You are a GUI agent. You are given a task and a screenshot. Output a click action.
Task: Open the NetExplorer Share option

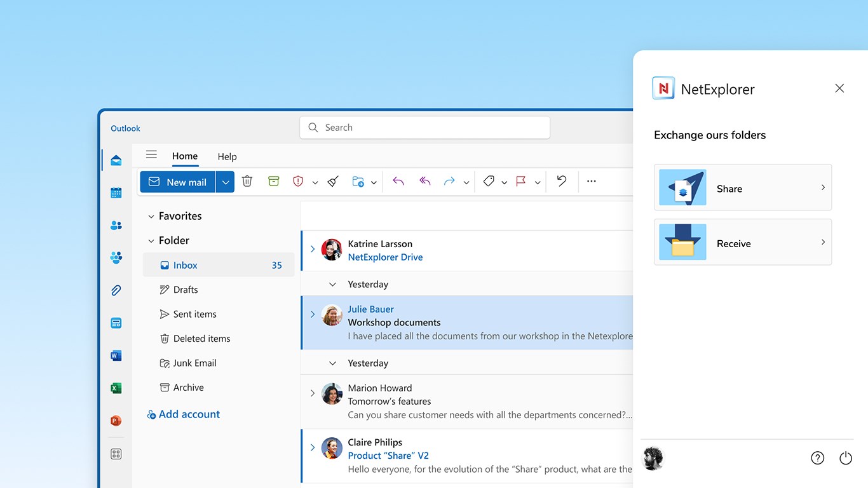pyautogui.click(x=743, y=187)
